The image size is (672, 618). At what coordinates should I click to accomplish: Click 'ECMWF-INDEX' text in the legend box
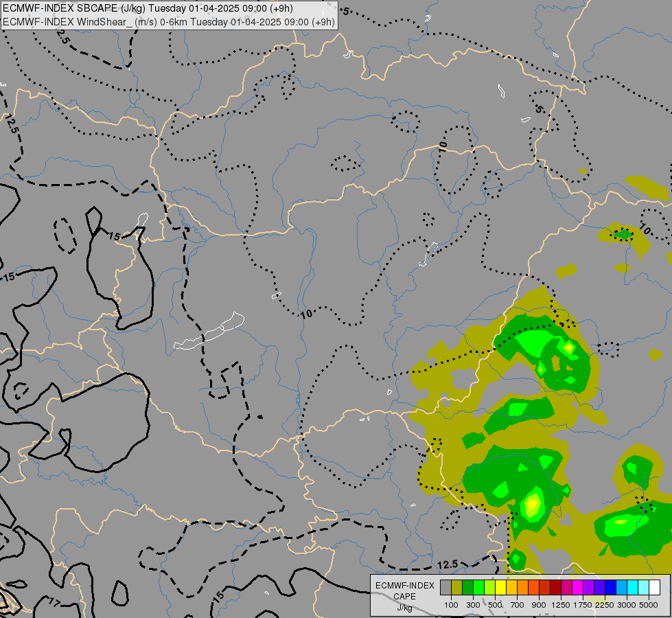click(404, 586)
